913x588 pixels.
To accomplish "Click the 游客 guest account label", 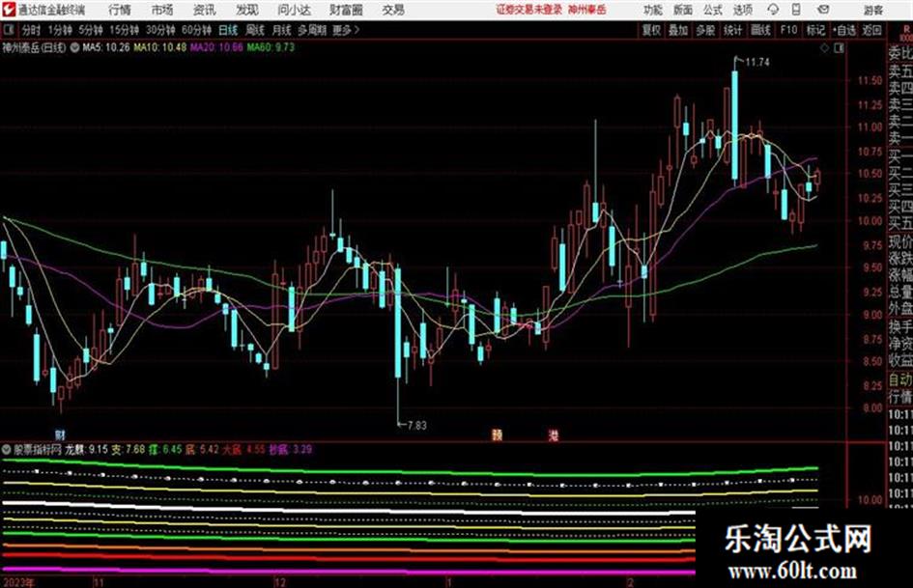I will coord(872,10).
